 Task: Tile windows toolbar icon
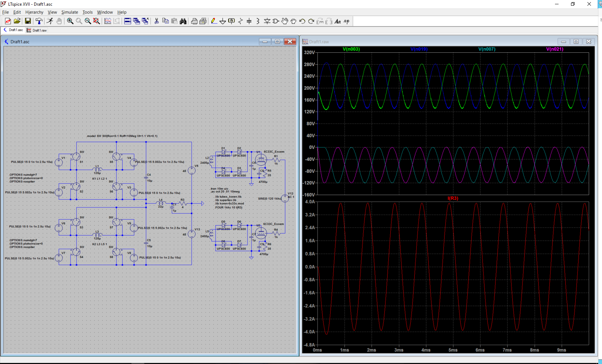pyautogui.click(x=128, y=21)
